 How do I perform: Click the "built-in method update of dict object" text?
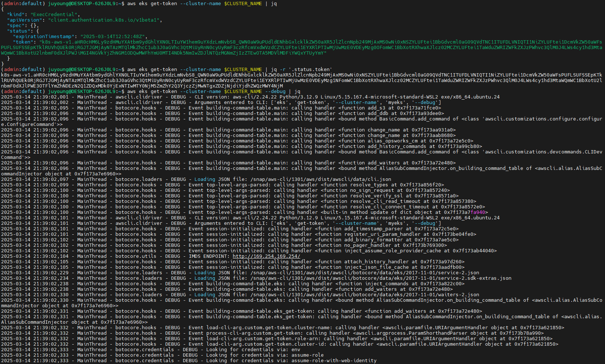pos(378,212)
